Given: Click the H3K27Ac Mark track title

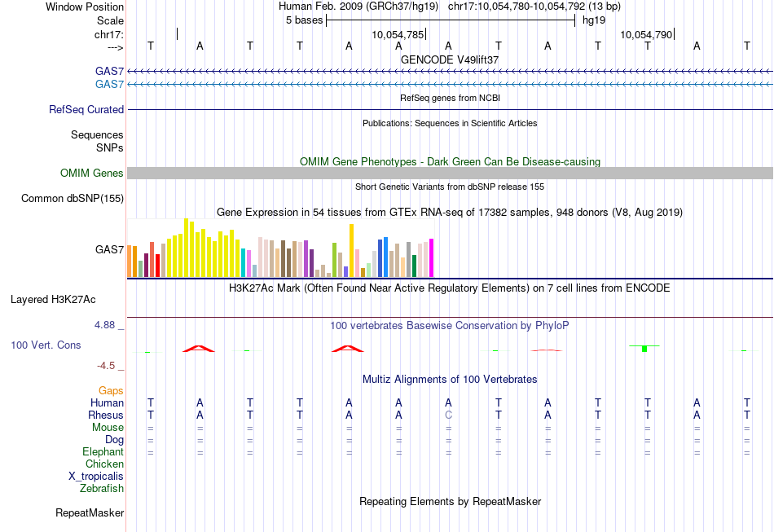Looking at the screenshot, I should [450, 288].
